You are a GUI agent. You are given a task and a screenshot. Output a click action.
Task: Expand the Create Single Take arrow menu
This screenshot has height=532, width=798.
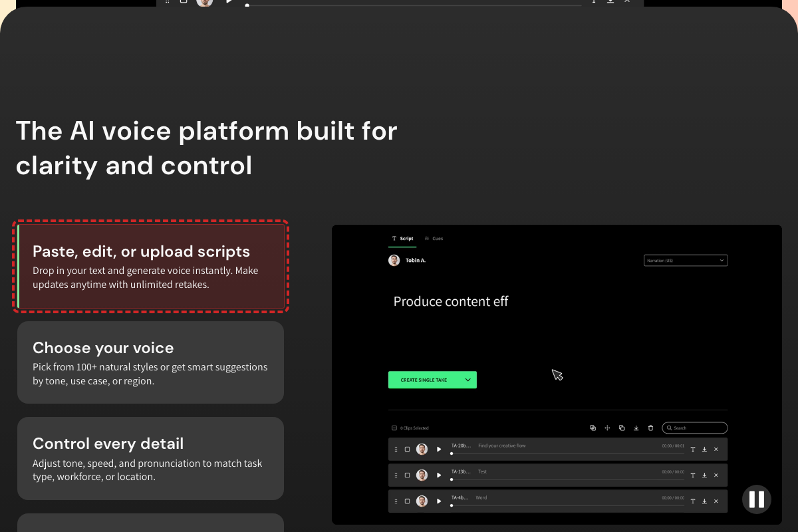468,380
